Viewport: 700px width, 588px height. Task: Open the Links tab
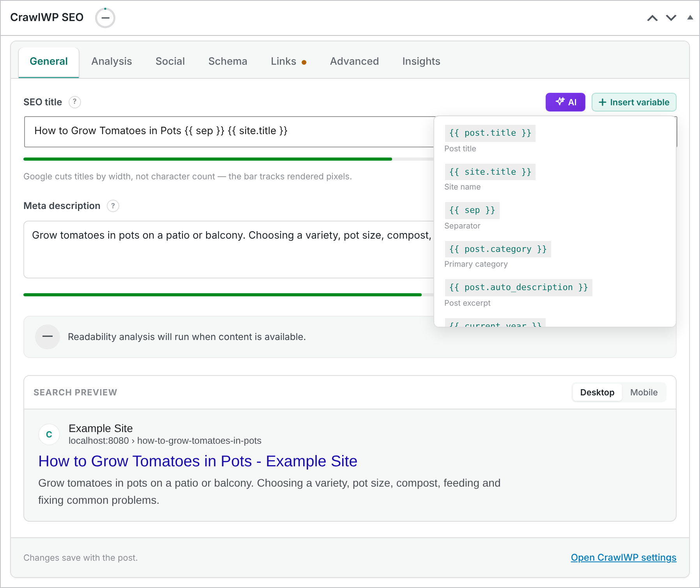tap(288, 62)
